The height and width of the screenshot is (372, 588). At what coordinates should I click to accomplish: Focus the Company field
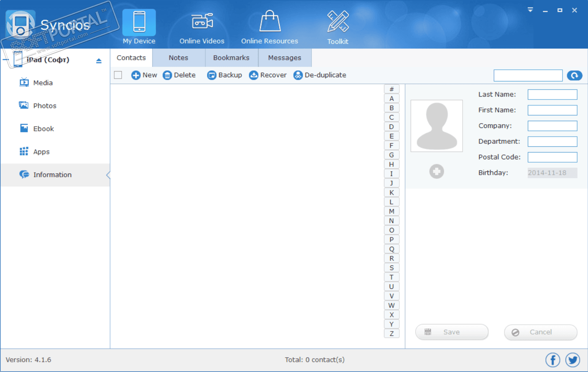point(552,126)
